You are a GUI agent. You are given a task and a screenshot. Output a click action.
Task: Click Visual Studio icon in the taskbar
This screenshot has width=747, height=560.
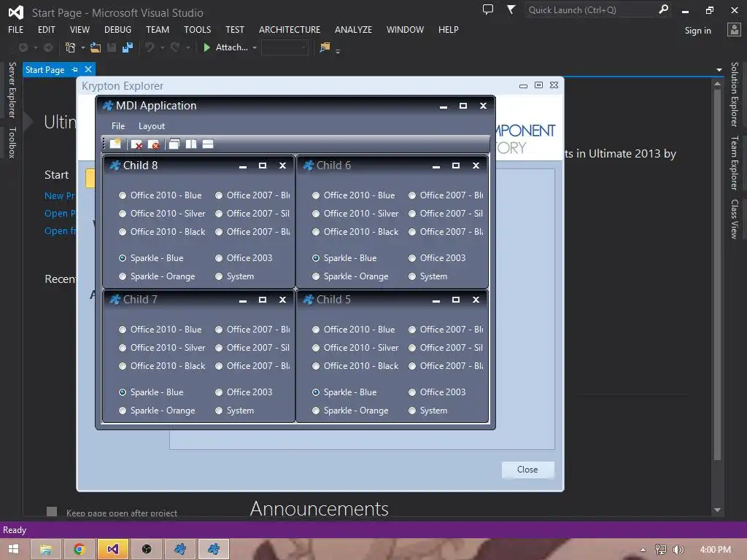[112, 549]
